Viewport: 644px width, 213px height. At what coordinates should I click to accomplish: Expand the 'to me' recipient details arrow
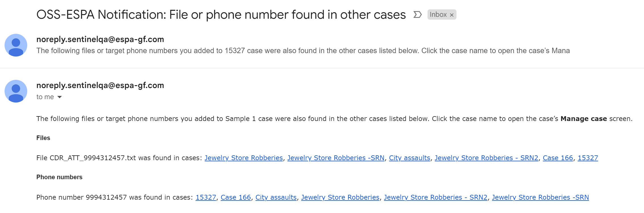coord(60,97)
